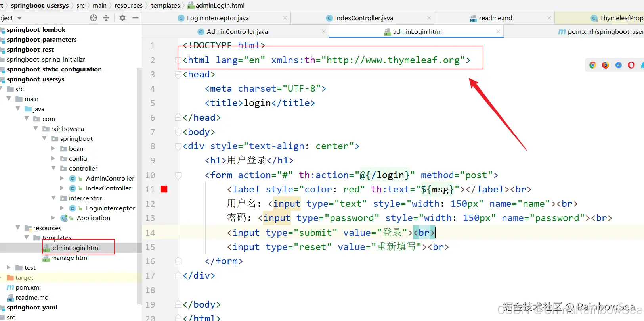The image size is (644, 321).
Task: Collapse the springboot package arrow
Action: point(44,138)
